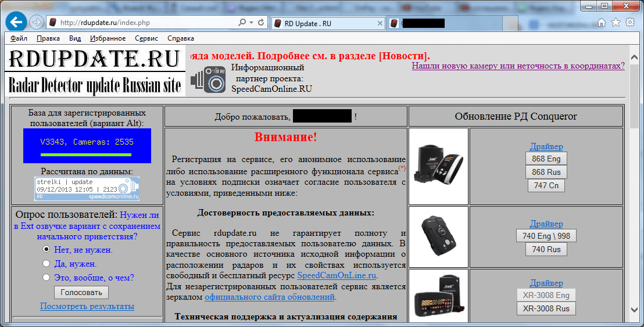644x327 pixels.
Task: Click the 868 Rus button
Action: point(546,172)
